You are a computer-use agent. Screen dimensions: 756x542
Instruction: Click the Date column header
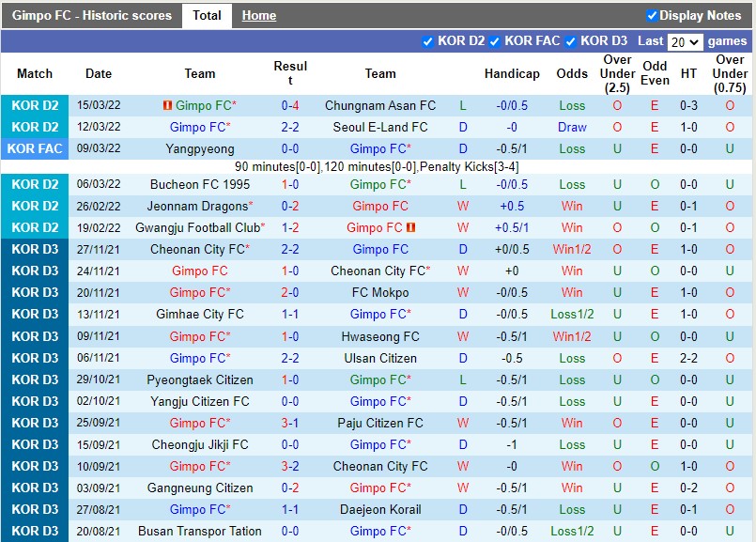pyautogui.click(x=99, y=74)
